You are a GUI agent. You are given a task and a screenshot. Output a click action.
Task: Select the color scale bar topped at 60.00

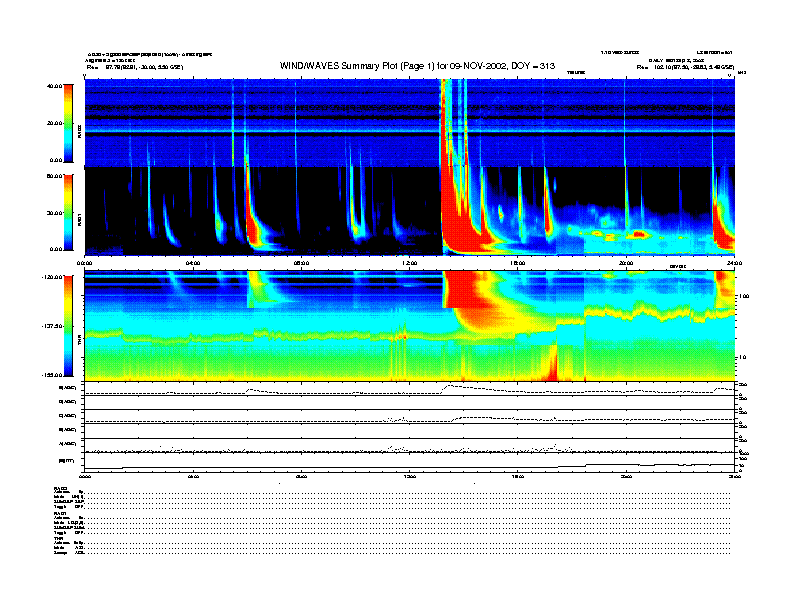(x=68, y=213)
